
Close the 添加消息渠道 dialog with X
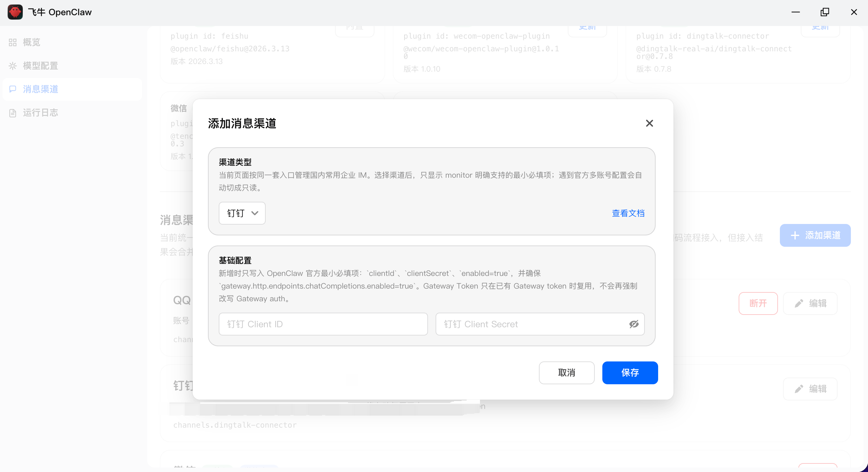[649, 124]
